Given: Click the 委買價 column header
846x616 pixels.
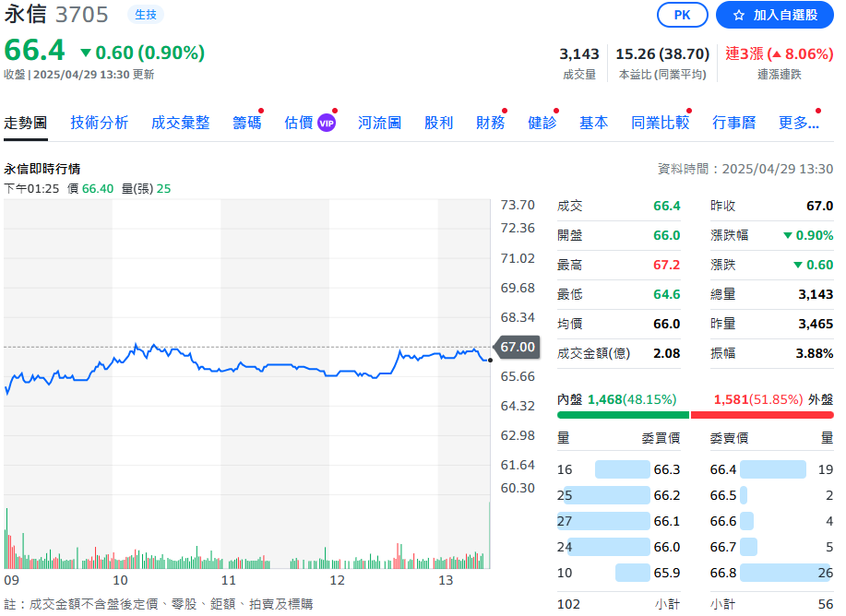Looking at the screenshot, I should [x=661, y=438].
